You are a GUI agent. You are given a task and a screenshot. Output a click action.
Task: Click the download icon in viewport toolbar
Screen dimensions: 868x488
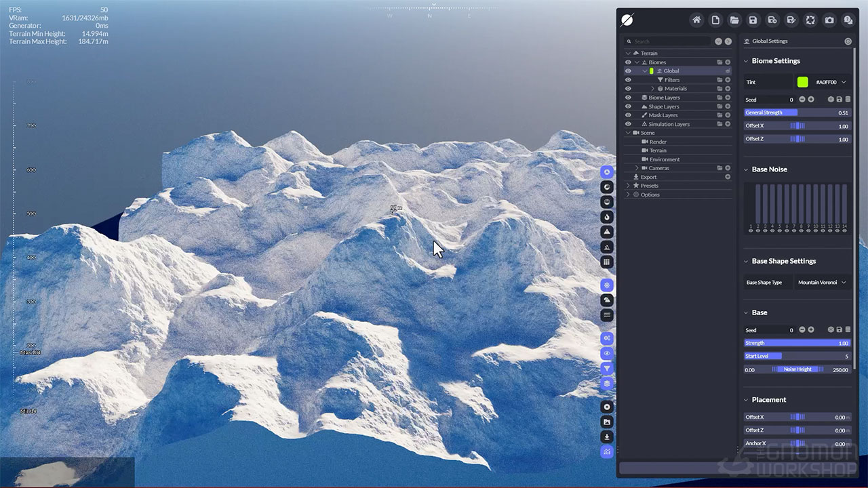[x=607, y=437]
